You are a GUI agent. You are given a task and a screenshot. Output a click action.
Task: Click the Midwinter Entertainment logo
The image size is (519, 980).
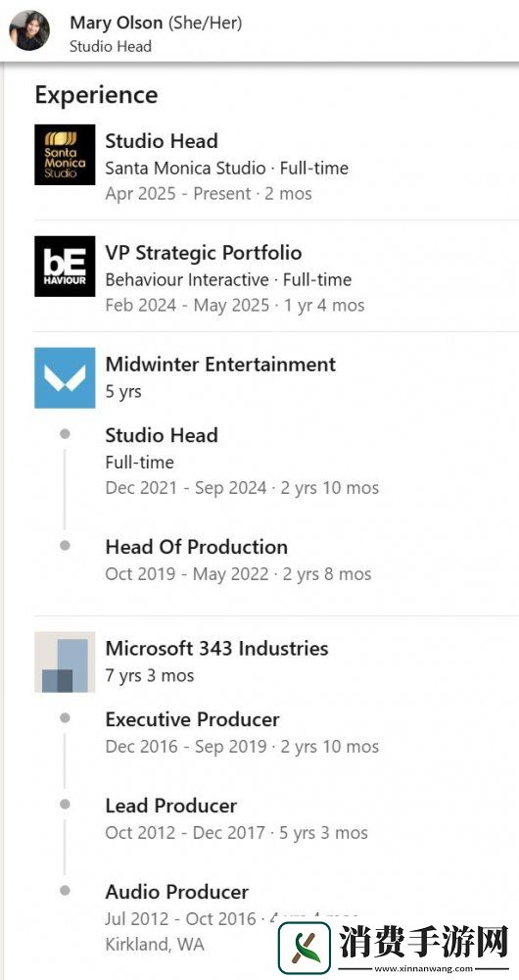coord(65,378)
